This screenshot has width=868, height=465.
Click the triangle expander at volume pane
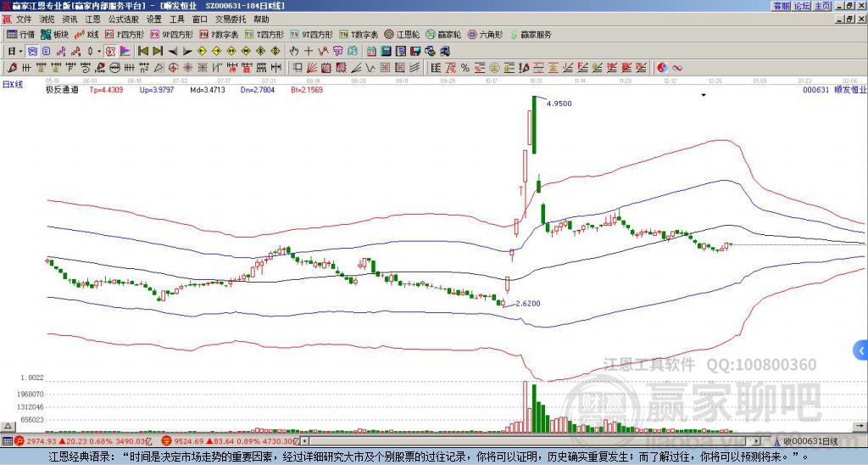(x=7, y=426)
